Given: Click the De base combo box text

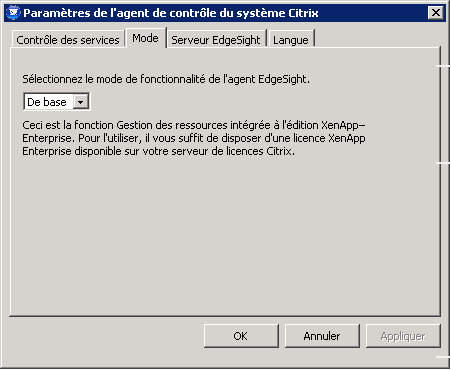Looking at the screenshot, I should click(47, 102).
